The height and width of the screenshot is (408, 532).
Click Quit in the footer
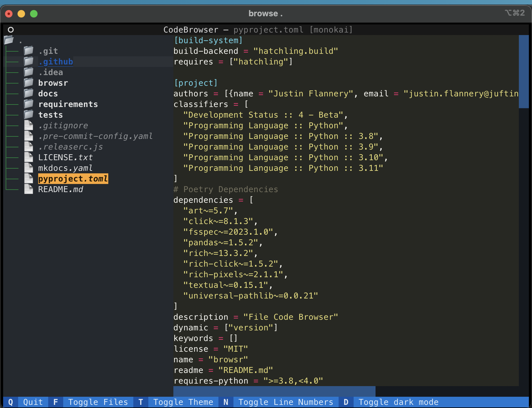(33, 402)
